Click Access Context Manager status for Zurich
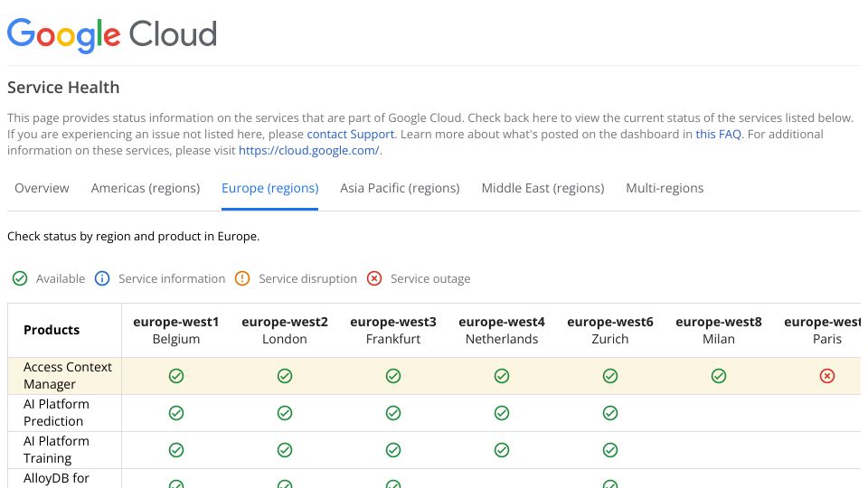Image resolution: width=868 pixels, height=488 pixels. coord(610,376)
